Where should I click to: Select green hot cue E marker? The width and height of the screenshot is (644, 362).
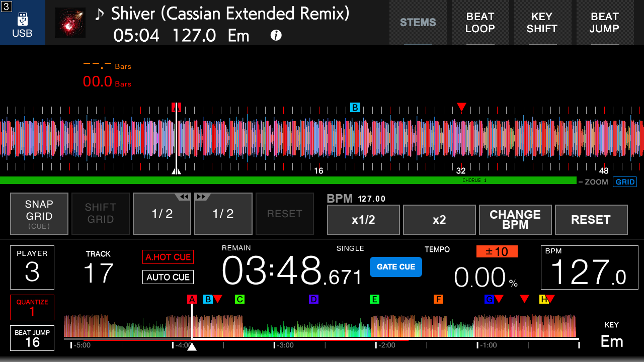[374, 299]
